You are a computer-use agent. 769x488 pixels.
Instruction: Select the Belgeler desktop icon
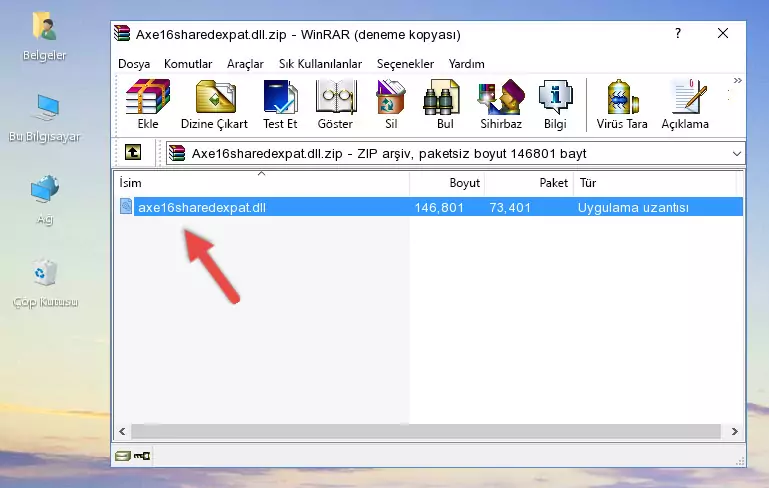[45, 37]
